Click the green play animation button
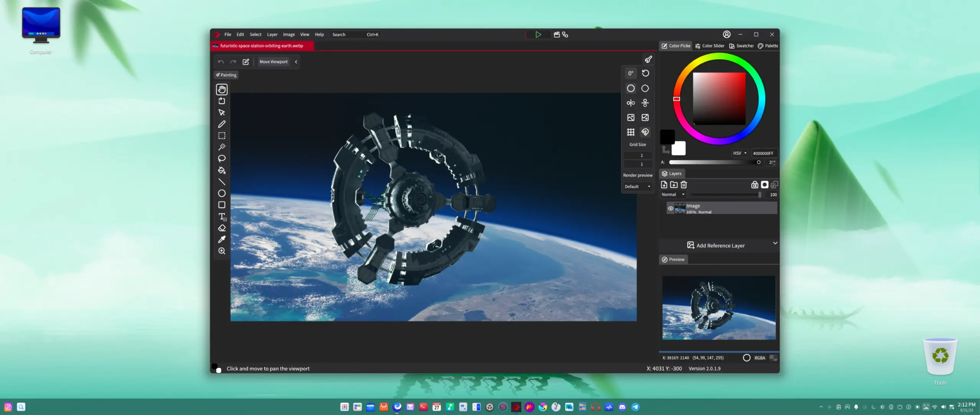Image resolution: width=980 pixels, height=415 pixels. tap(538, 34)
